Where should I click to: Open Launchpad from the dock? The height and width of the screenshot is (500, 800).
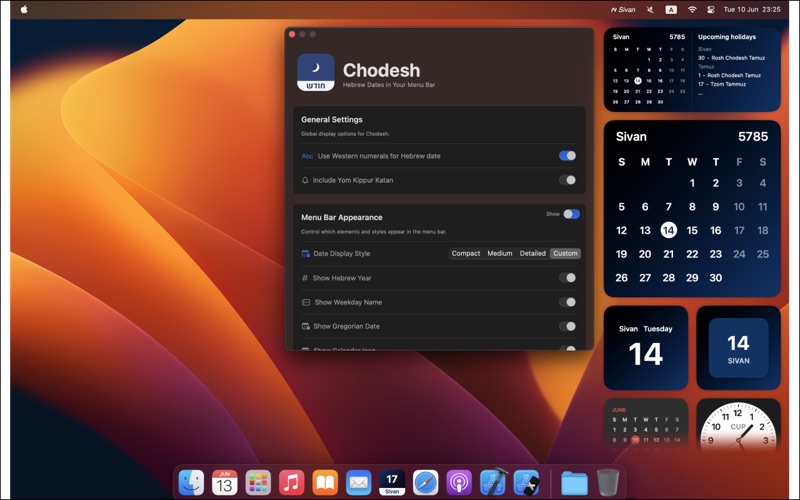(x=258, y=482)
